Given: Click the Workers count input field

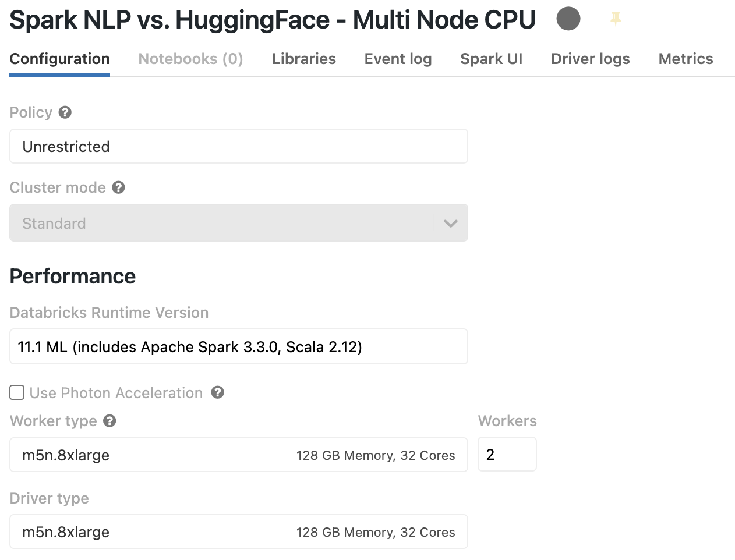Looking at the screenshot, I should click(507, 455).
